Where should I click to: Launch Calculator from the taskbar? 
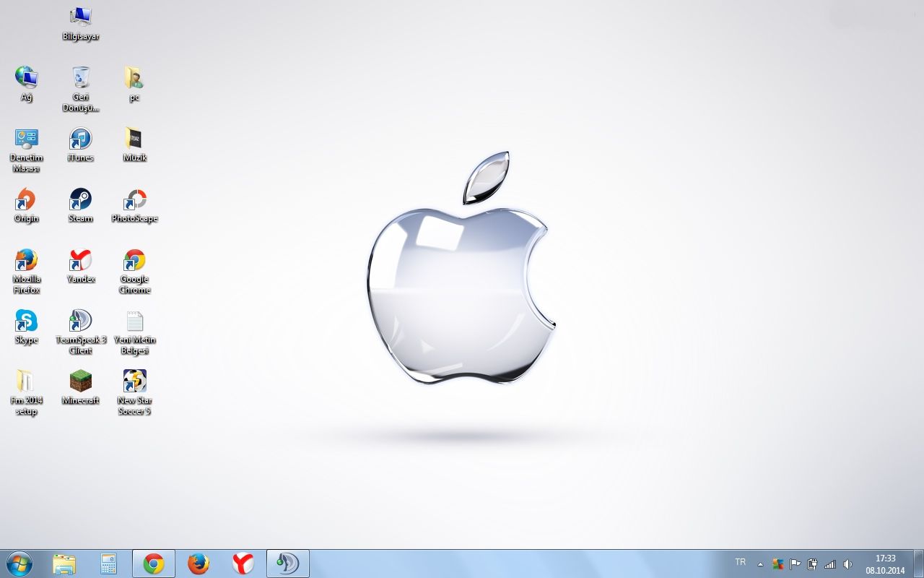click(x=109, y=564)
